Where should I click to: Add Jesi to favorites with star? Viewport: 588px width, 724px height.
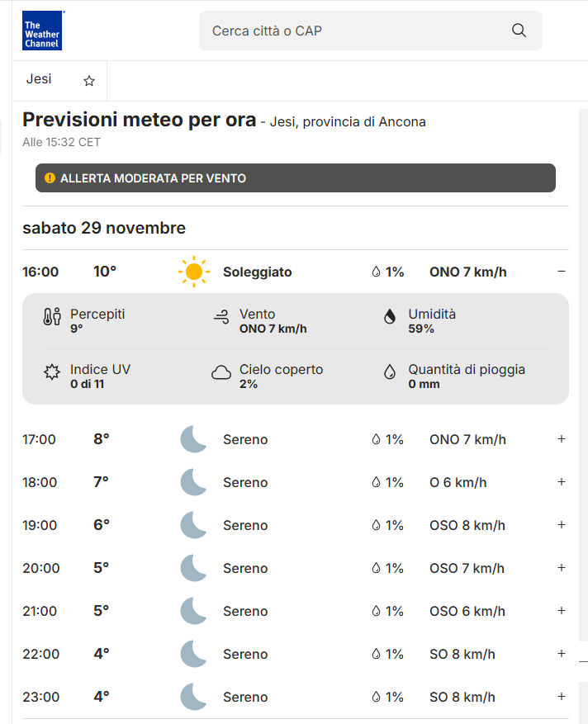[89, 81]
